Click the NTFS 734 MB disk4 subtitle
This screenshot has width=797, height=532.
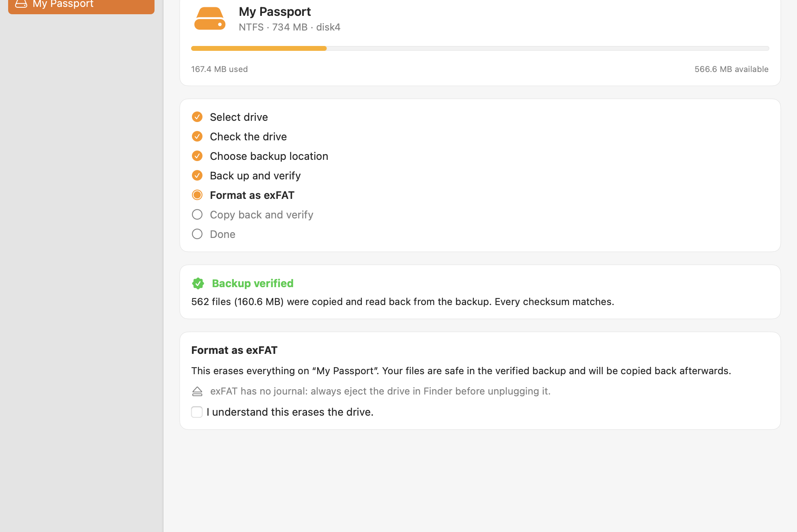coord(290,27)
